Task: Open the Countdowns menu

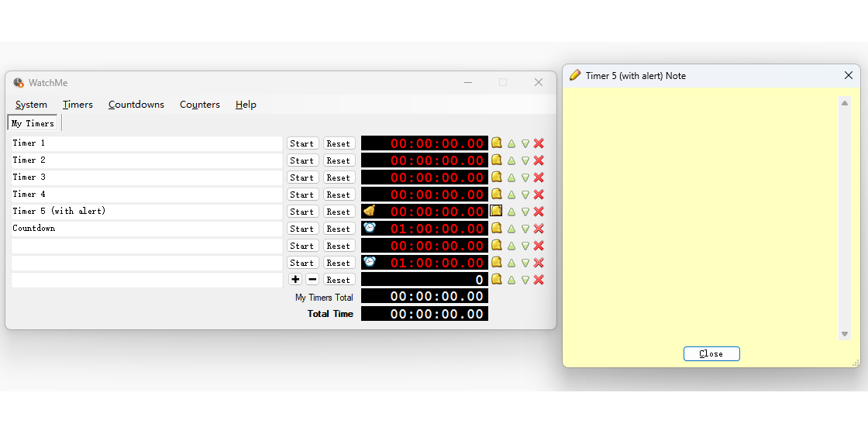Action: pos(136,105)
